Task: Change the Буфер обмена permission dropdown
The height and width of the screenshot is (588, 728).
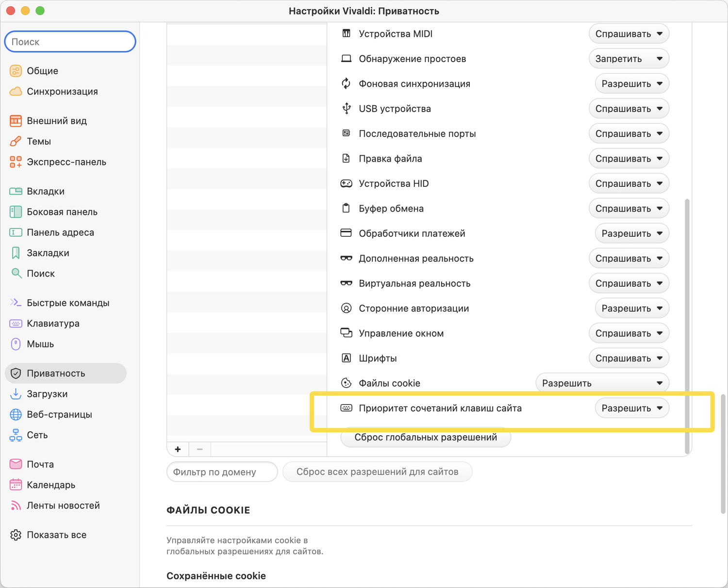Action: tap(629, 209)
